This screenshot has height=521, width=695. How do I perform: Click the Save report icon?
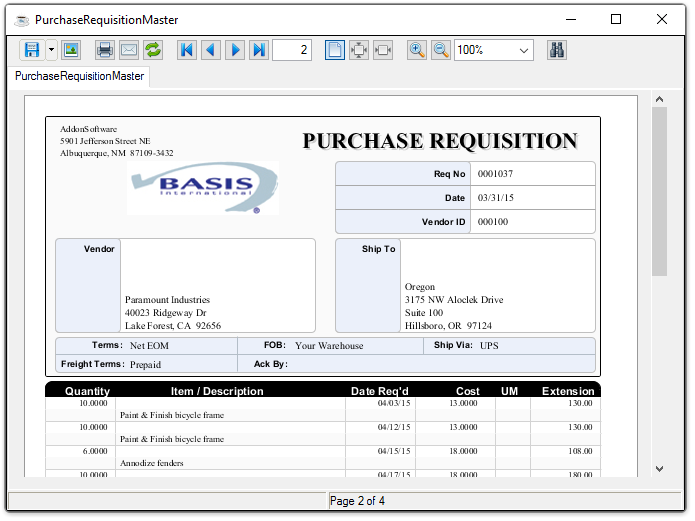click(31, 50)
